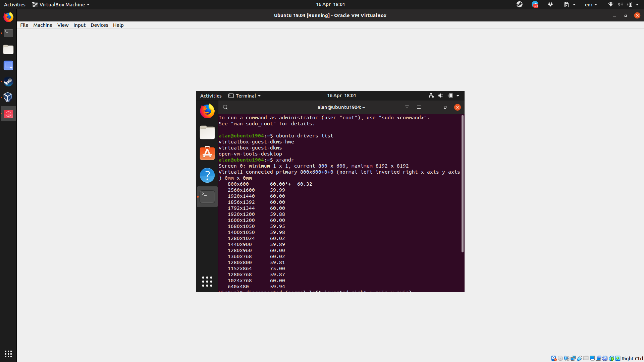The width and height of the screenshot is (644, 362).
Task: Open the Input menu
Action: [79, 25]
